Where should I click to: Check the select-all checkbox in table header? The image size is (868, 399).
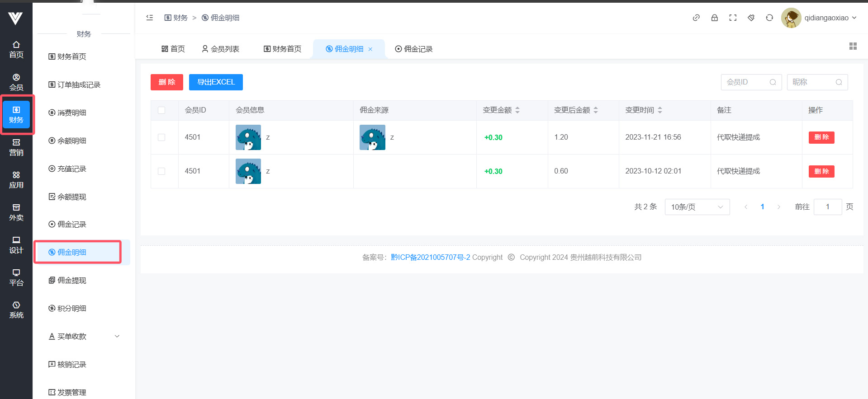coord(161,110)
